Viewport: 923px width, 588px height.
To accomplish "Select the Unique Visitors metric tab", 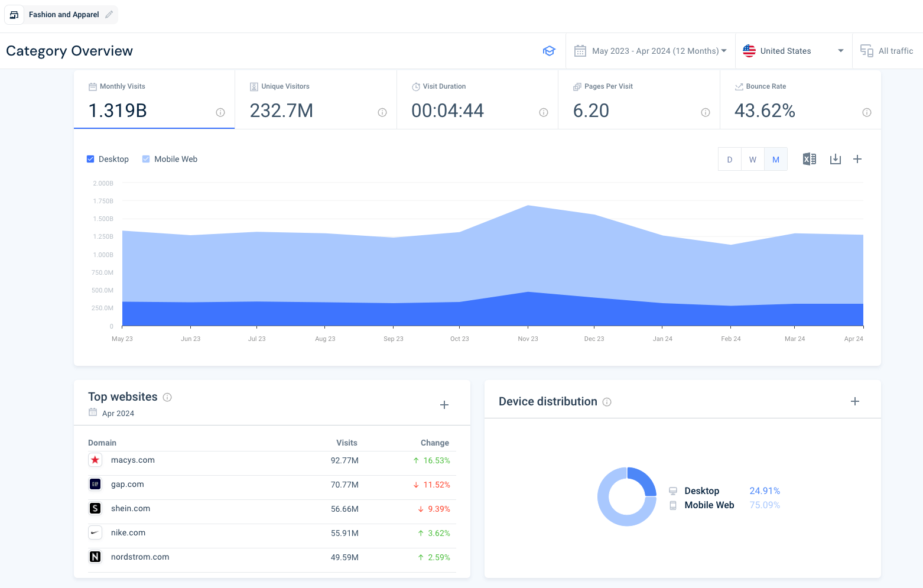I will tap(316, 99).
